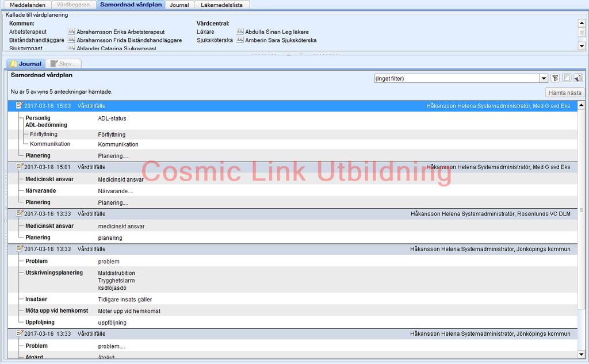The image size is (589, 364).
Task: Click the note icon of the 15:03 entry
Action: [20, 106]
